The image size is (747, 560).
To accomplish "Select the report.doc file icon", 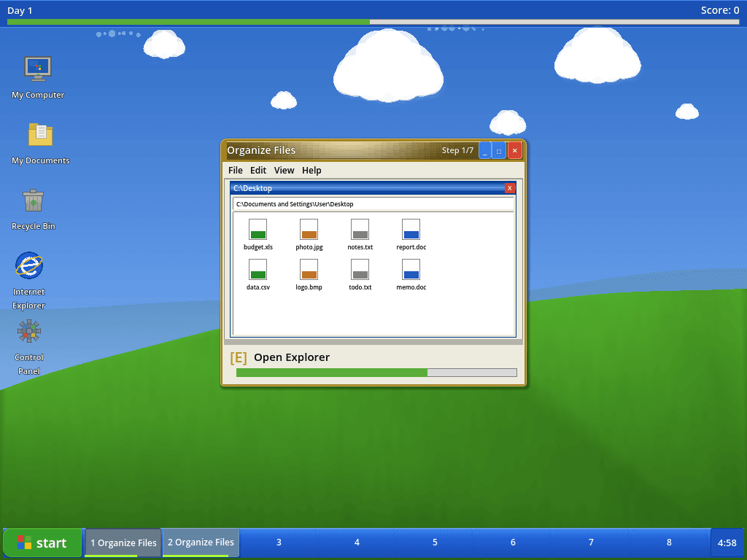I will 411,229.
